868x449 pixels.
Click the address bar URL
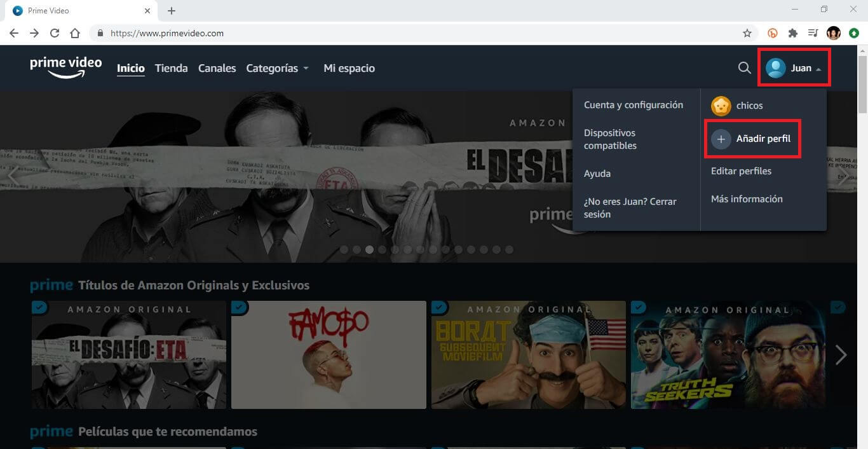[167, 33]
